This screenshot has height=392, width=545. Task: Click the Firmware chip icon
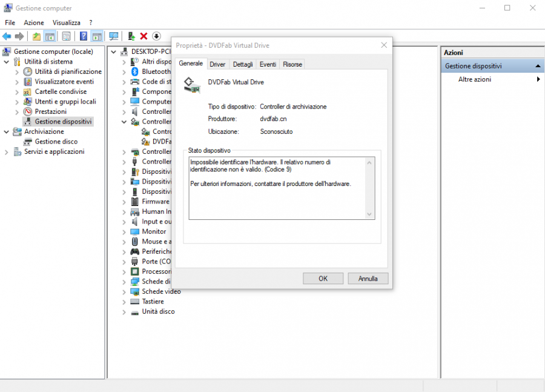tap(135, 202)
